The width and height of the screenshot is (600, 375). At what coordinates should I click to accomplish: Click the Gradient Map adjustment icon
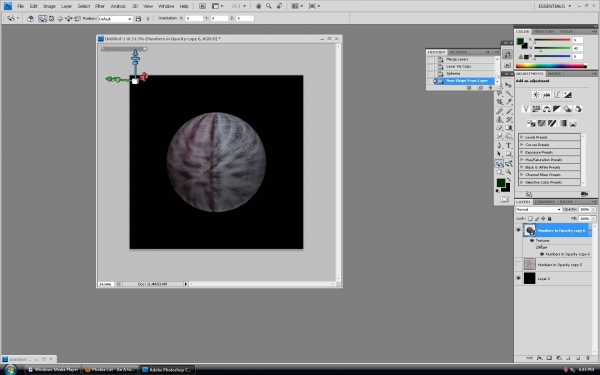coord(562,123)
